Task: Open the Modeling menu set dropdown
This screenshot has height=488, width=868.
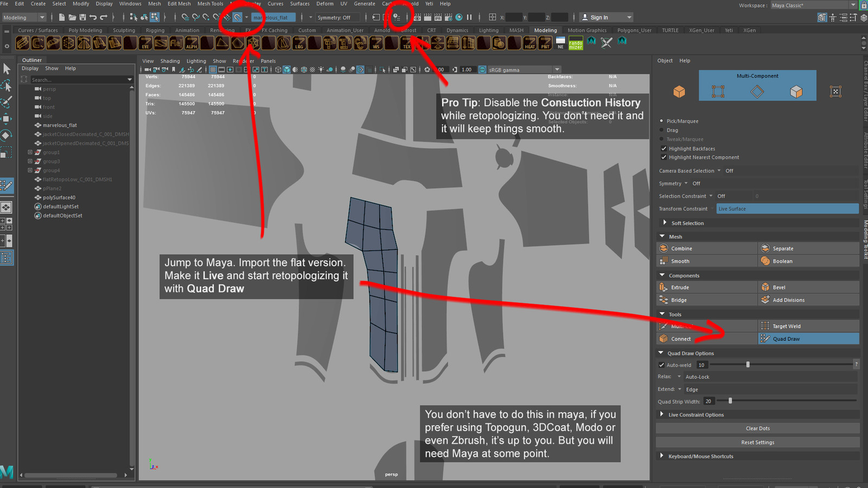Action: (24, 17)
